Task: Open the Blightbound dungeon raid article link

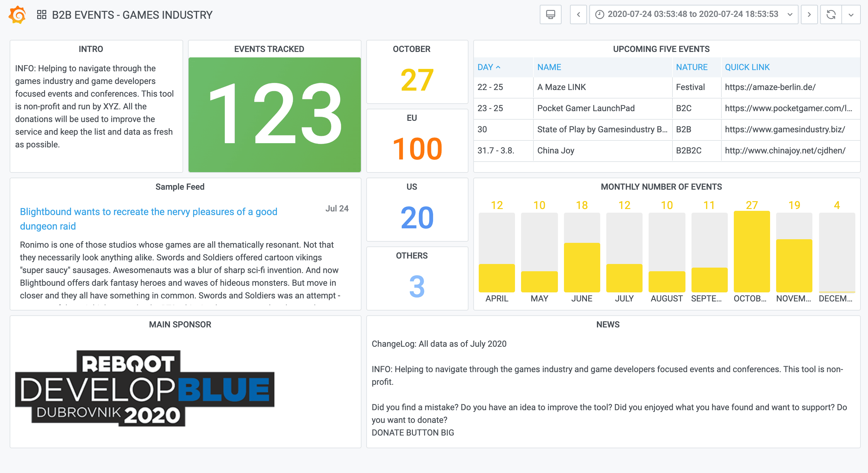Action: coord(149,219)
